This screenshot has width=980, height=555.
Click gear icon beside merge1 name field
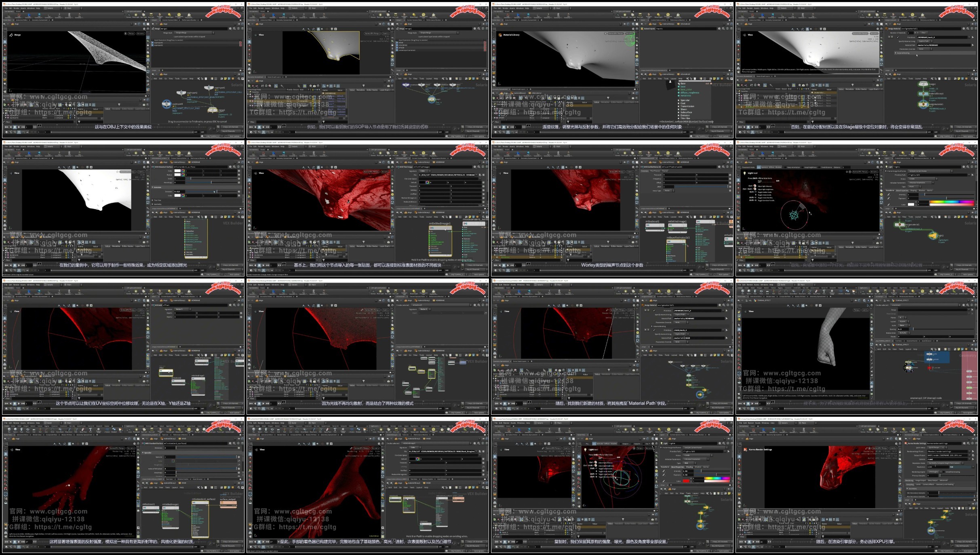tap(230, 29)
